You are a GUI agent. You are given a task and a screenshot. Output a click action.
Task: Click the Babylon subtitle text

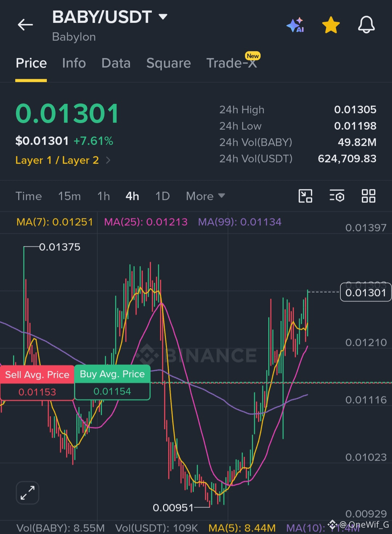tap(74, 37)
